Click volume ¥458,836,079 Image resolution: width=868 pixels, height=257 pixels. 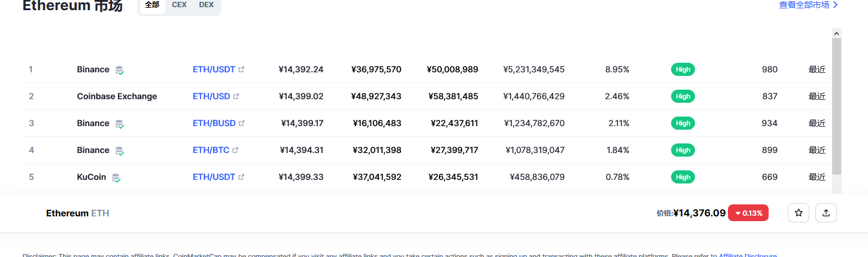[537, 177]
